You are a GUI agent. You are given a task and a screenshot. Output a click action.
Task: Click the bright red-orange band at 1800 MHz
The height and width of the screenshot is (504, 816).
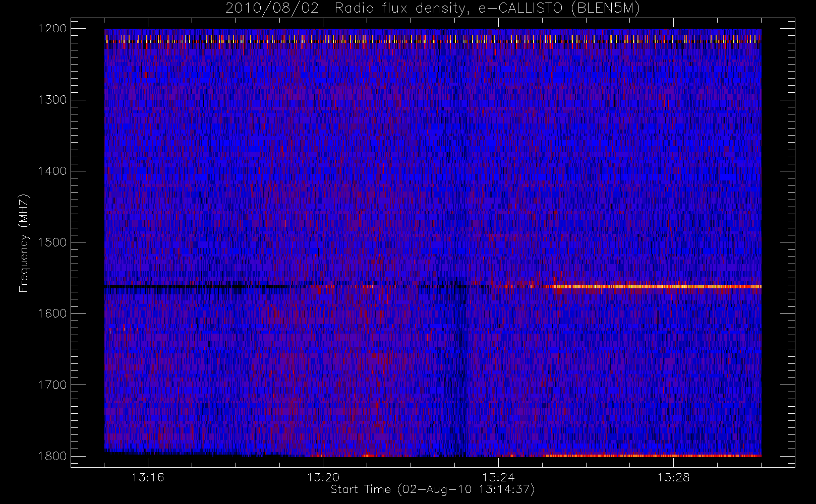point(653,456)
